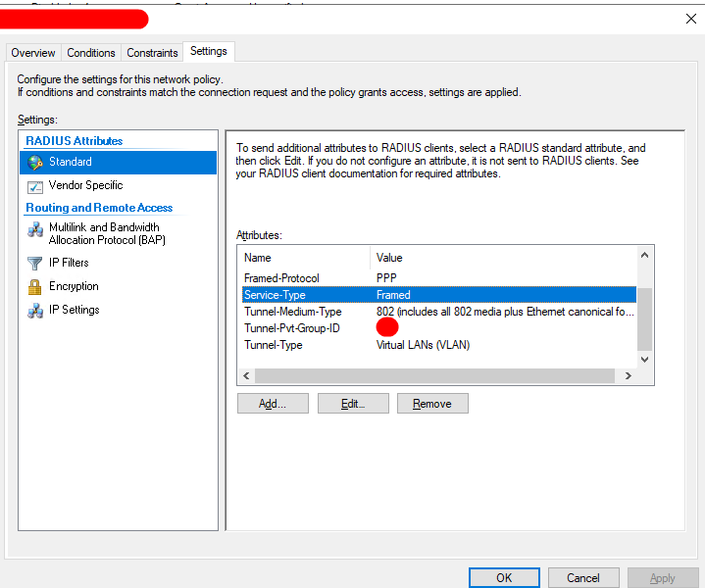
Task: Select the Service-Type attribute row
Action: 439,295
